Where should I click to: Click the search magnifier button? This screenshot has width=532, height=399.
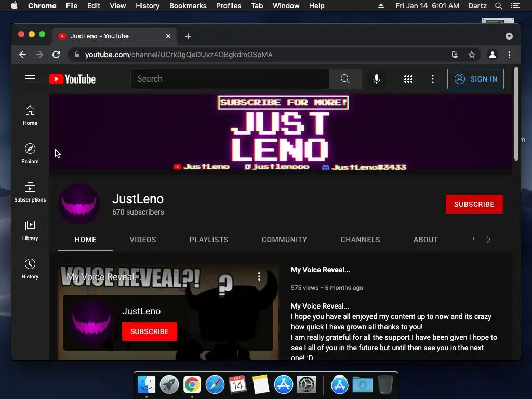coord(345,79)
